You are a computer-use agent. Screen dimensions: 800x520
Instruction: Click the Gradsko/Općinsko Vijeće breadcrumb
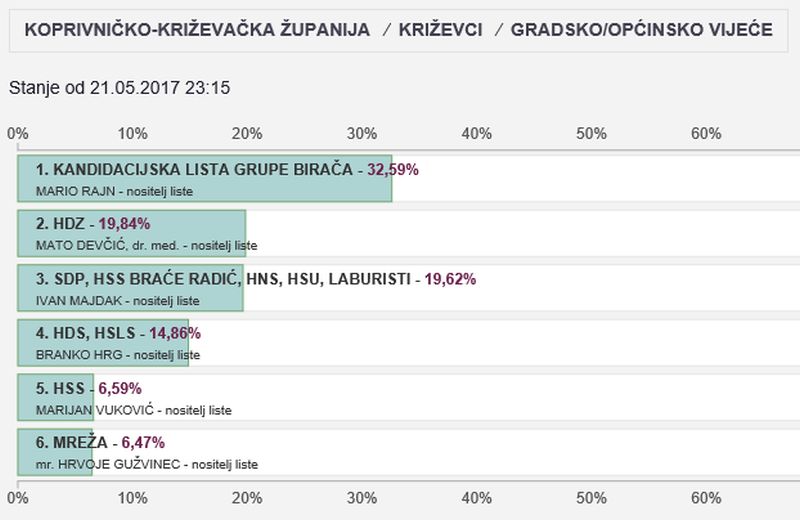(x=641, y=30)
